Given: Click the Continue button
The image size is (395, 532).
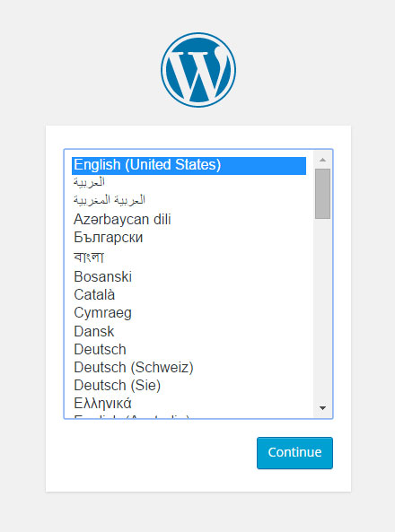Looking at the screenshot, I should (x=294, y=453).
